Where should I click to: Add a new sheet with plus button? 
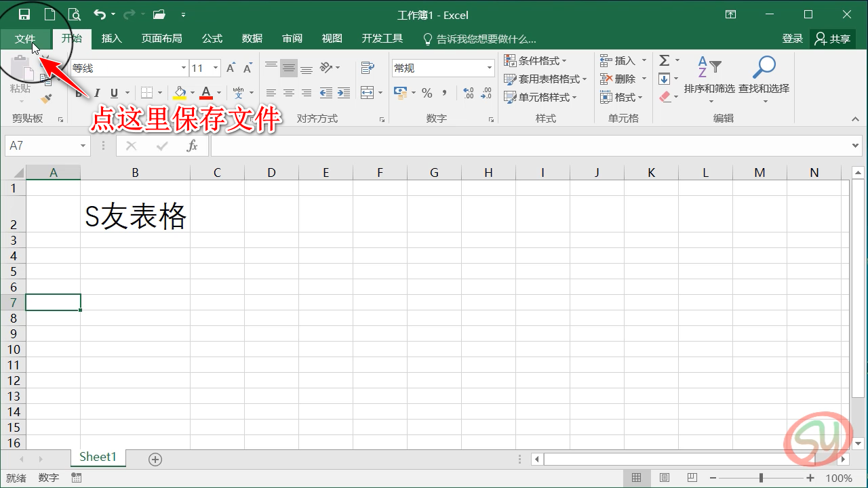pos(155,460)
